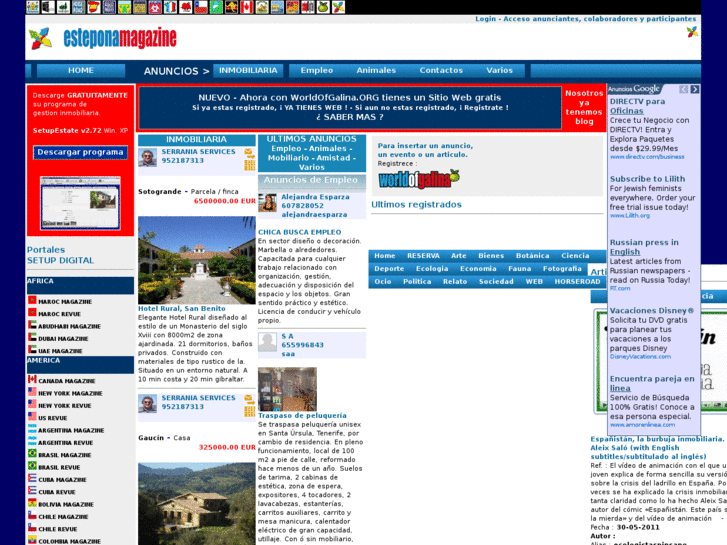Click the green apple icon in the top strip
This screenshot has height=545, width=727.
coord(323,7)
